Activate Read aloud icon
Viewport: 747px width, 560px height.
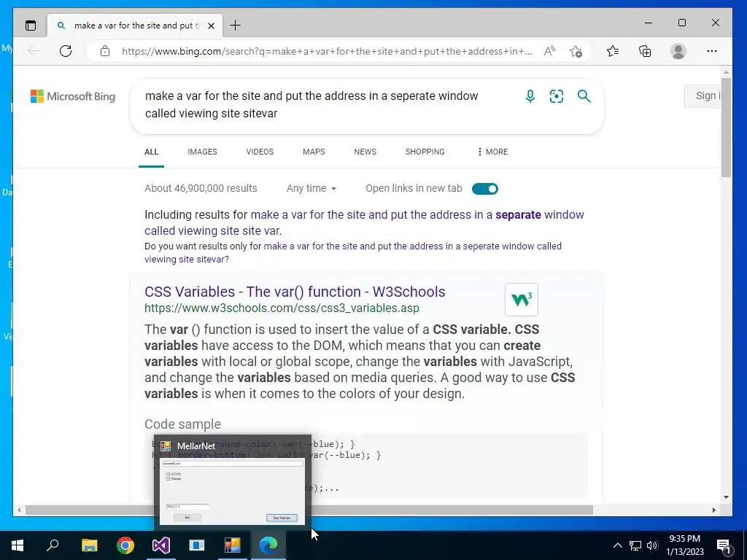pos(549,51)
